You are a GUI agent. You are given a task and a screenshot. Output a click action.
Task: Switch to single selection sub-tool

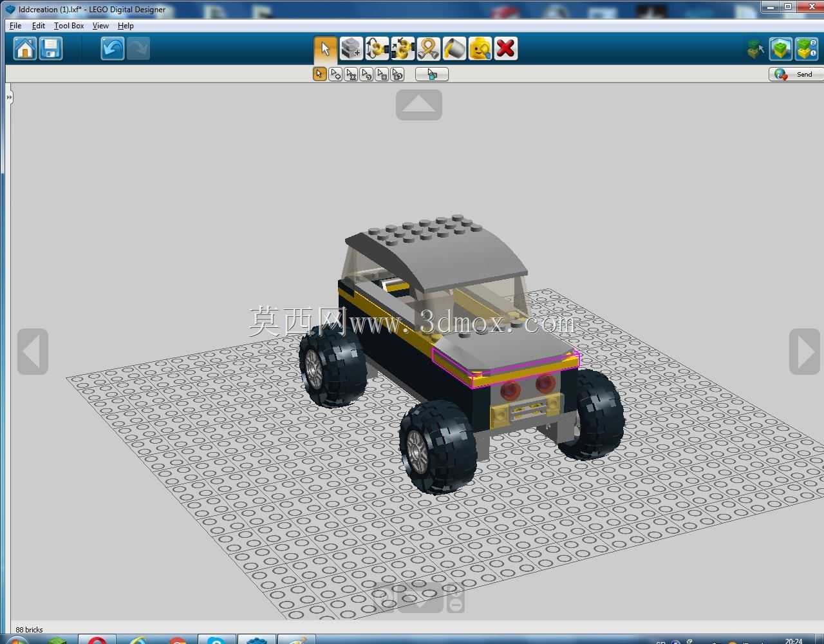click(319, 74)
